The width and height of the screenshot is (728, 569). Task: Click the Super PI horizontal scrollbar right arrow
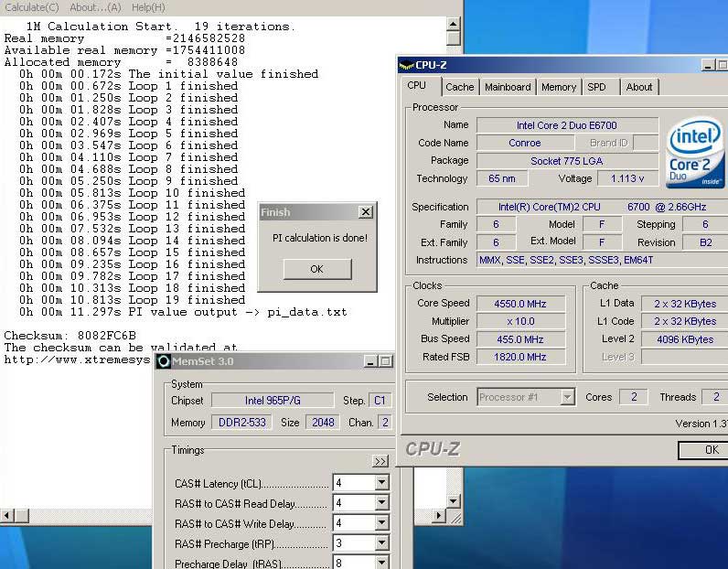click(438, 515)
